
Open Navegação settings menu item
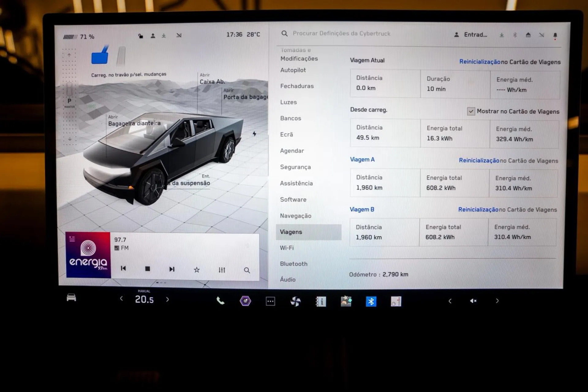click(296, 216)
